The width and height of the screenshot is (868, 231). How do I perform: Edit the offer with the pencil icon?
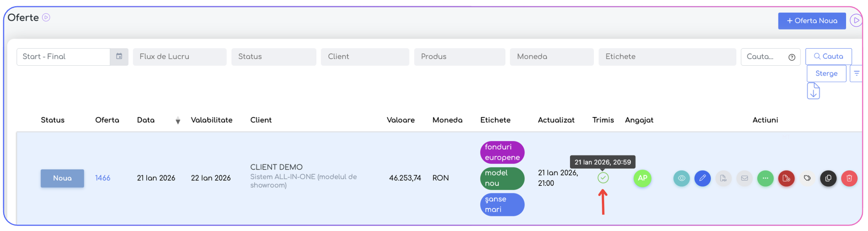pyautogui.click(x=702, y=178)
